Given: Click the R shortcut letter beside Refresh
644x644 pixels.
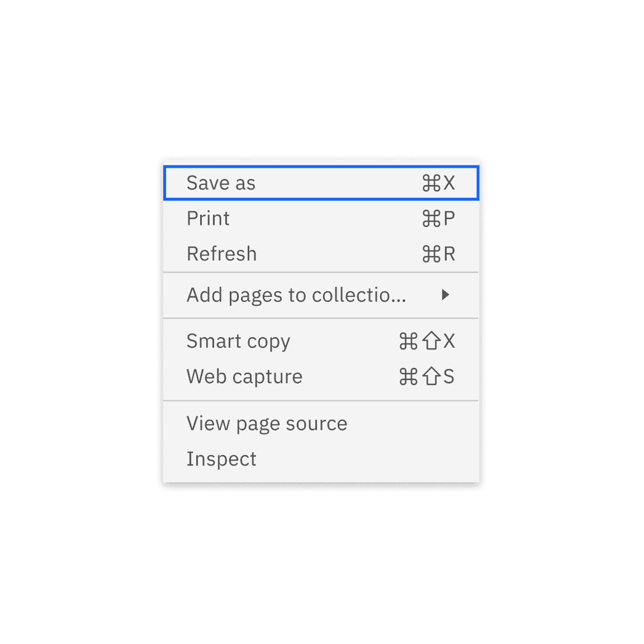Looking at the screenshot, I should pos(449,254).
